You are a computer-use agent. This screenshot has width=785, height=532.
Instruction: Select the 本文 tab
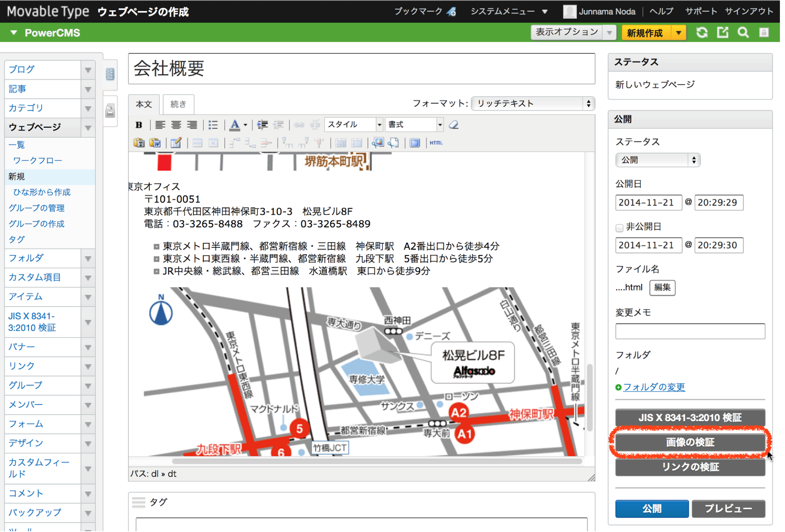[144, 104]
